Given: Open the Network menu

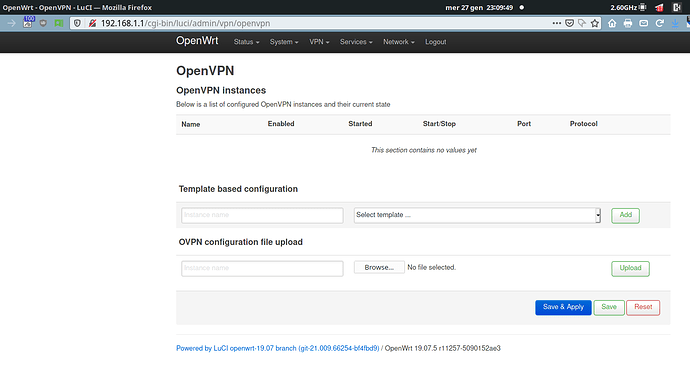Looking at the screenshot, I should pyautogui.click(x=399, y=42).
